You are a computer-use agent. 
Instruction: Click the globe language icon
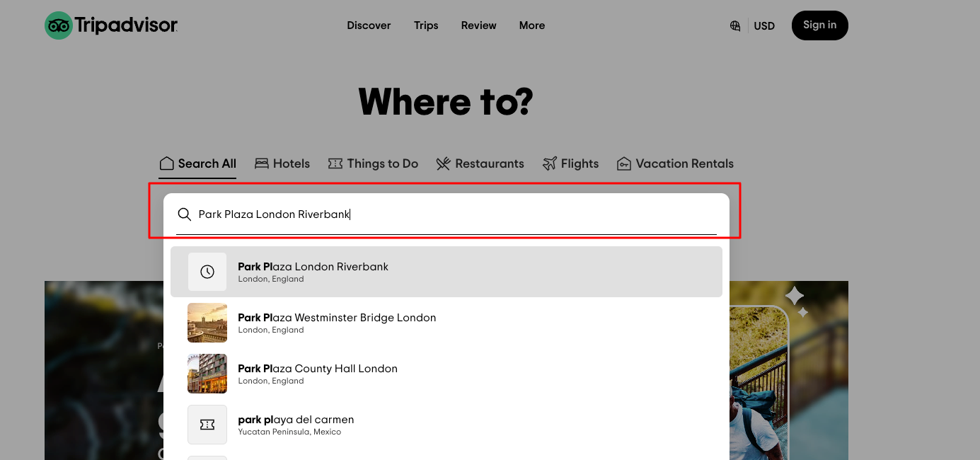pyautogui.click(x=735, y=26)
